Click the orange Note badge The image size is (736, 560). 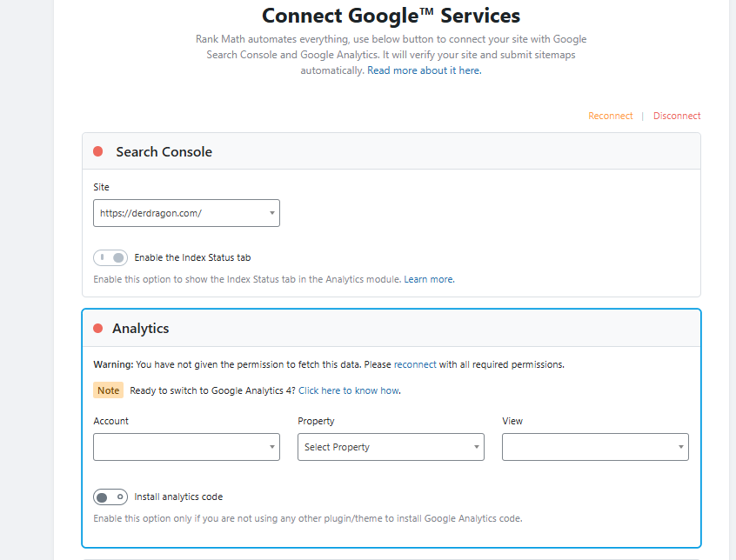(108, 390)
